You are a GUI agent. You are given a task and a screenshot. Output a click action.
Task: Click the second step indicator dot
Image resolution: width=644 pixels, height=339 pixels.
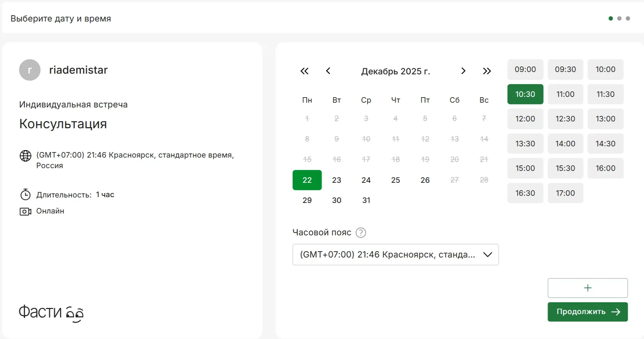coord(619,18)
